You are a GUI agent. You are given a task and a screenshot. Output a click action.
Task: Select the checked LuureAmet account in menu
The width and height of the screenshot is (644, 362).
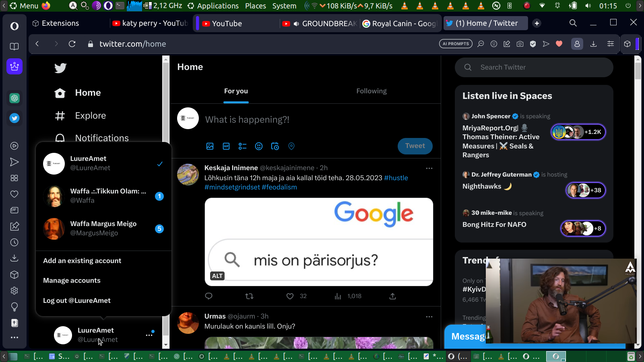(103, 164)
